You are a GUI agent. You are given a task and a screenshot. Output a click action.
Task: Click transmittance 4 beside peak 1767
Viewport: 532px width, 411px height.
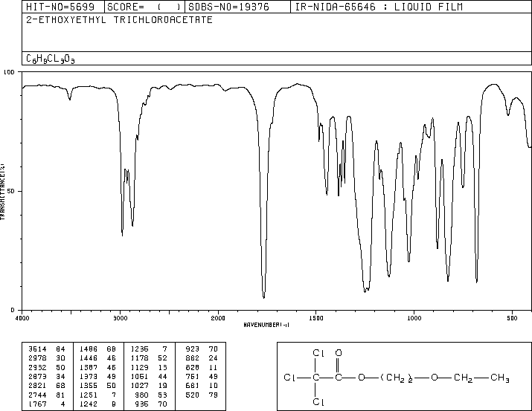click(63, 404)
